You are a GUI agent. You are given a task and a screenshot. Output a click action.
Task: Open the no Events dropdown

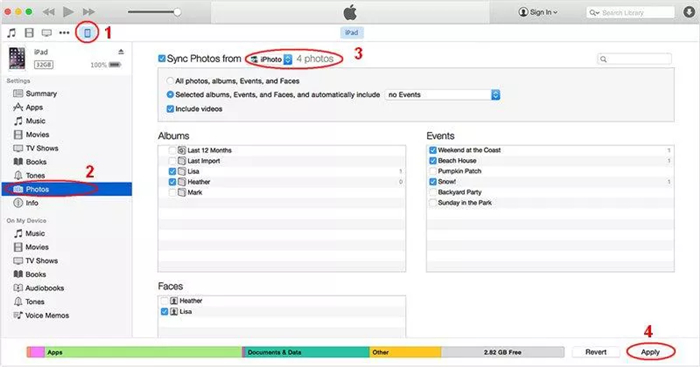442,95
